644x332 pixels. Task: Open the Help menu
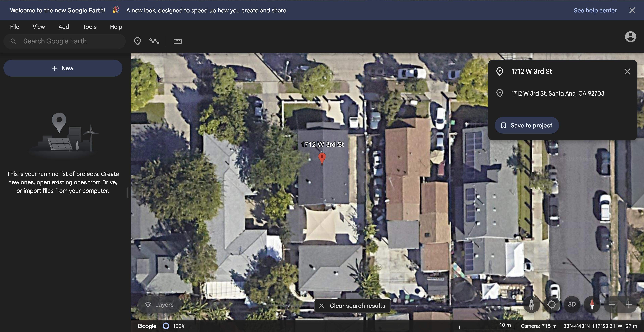pyautogui.click(x=116, y=27)
